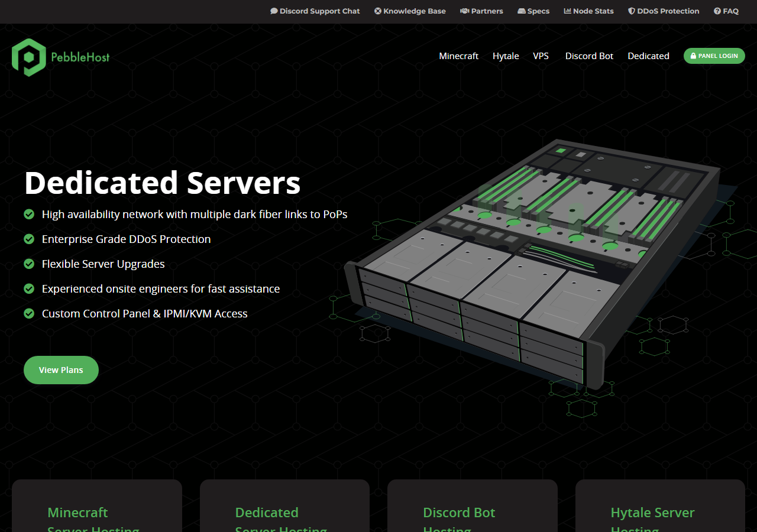
Task: Open the Minecraft navigation menu item
Action: coord(458,56)
